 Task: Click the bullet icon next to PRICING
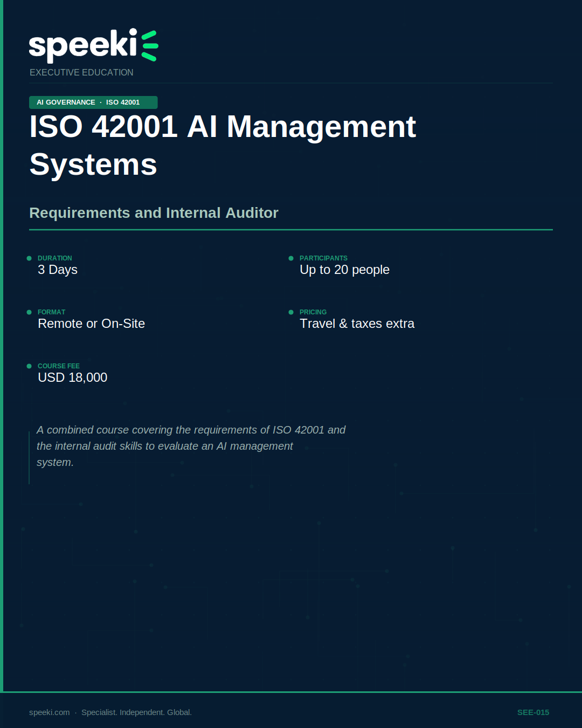pos(291,313)
